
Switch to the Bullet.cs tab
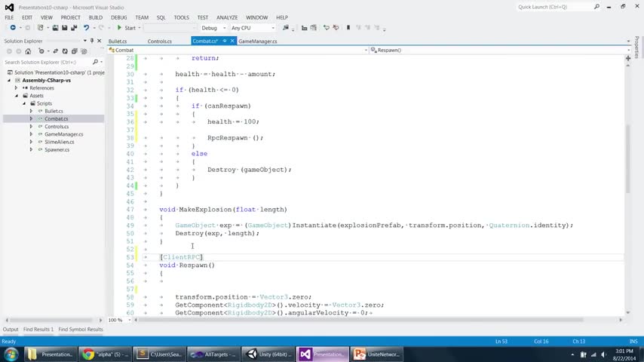[x=118, y=41]
